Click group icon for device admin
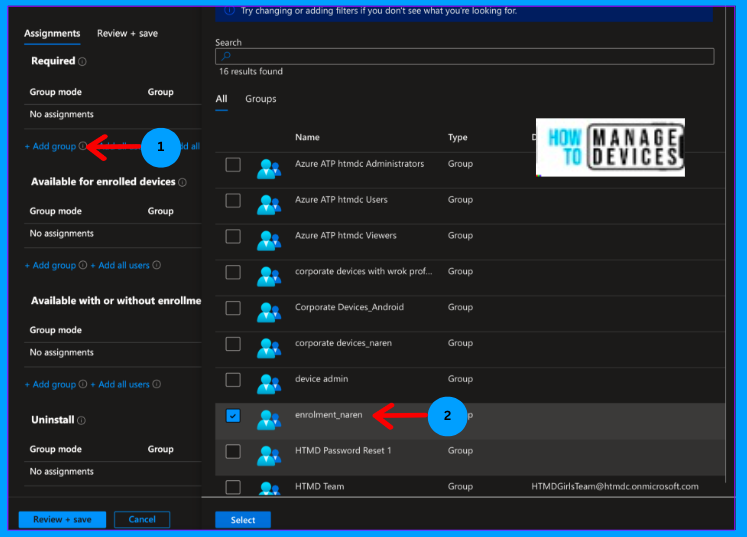This screenshot has height=537, width=747. (269, 384)
